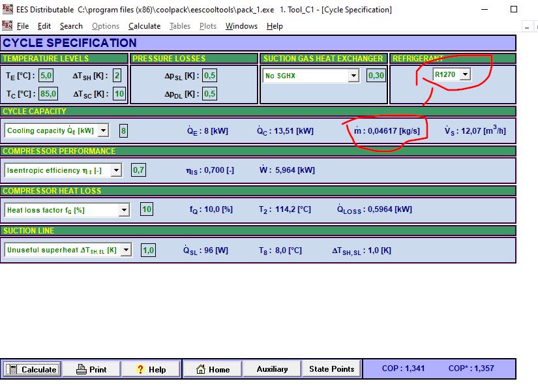
Task: Click the evaporating temperature TE input field
Action: click(46, 75)
